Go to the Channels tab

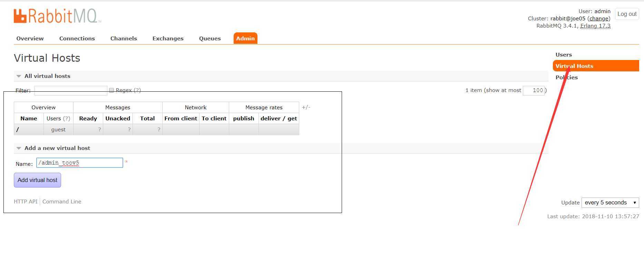(x=124, y=38)
